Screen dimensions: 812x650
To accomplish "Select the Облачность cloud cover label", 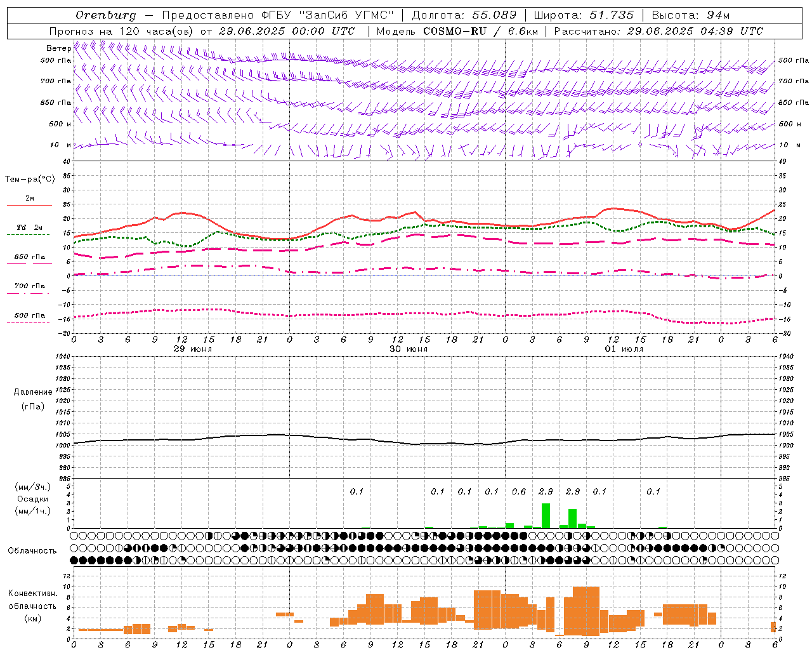I will [x=32, y=551].
